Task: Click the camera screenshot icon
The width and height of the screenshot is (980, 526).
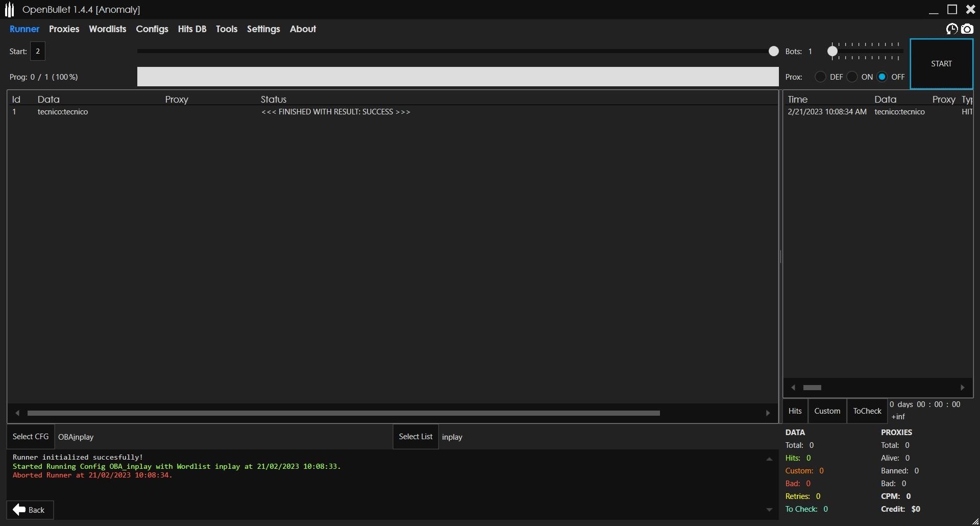Action: 967,29
